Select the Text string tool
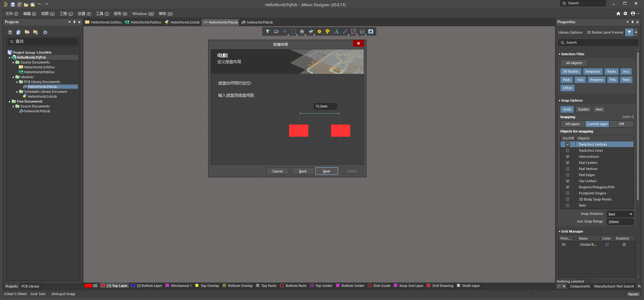Screen dimensions: 644x300 point(336,31)
